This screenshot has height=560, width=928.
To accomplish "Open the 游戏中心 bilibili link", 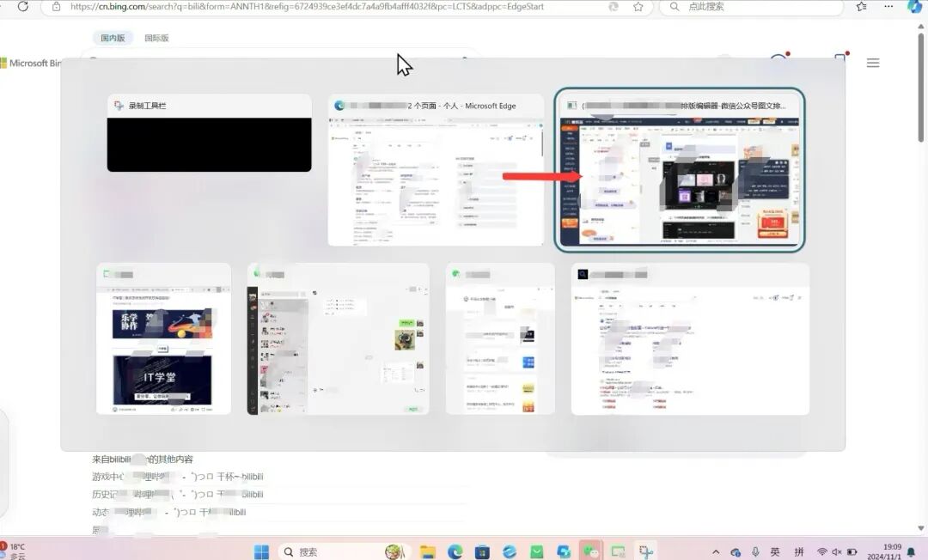I will (x=177, y=477).
